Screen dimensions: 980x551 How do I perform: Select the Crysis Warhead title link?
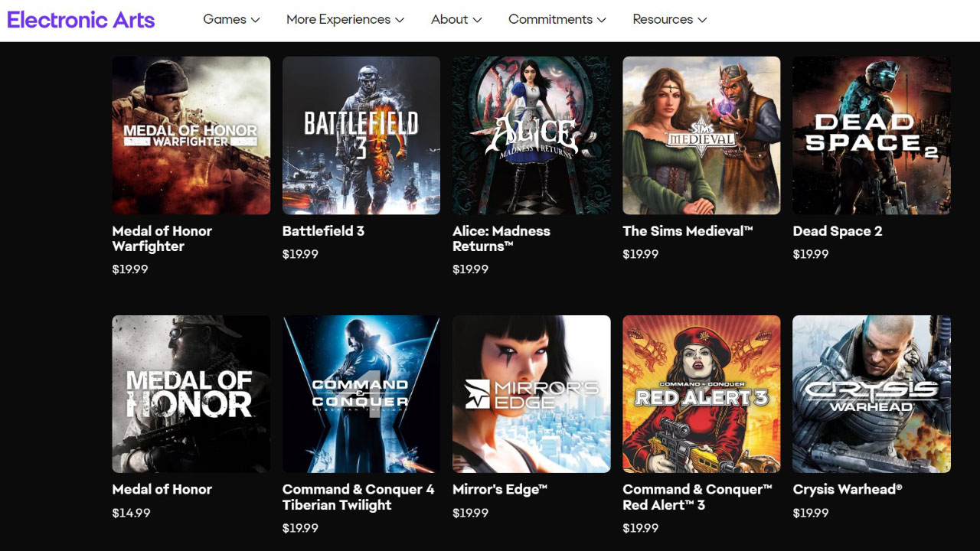pos(847,490)
